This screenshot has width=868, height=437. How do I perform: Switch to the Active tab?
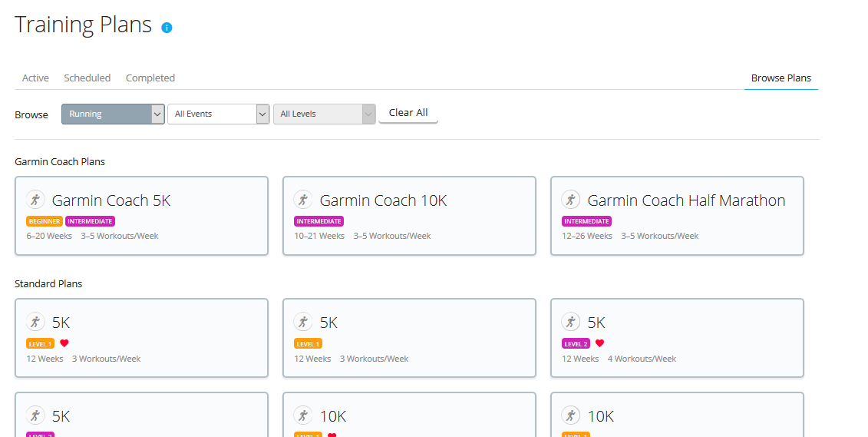(x=35, y=78)
